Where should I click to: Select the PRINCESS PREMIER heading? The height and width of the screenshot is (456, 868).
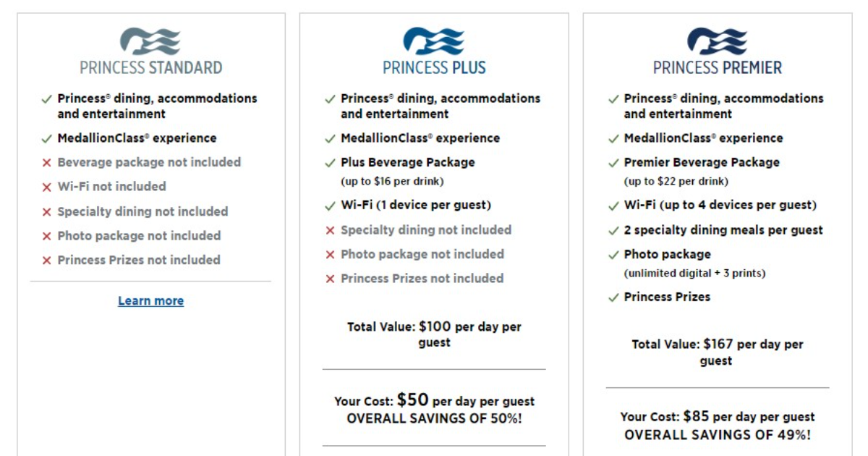click(718, 68)
